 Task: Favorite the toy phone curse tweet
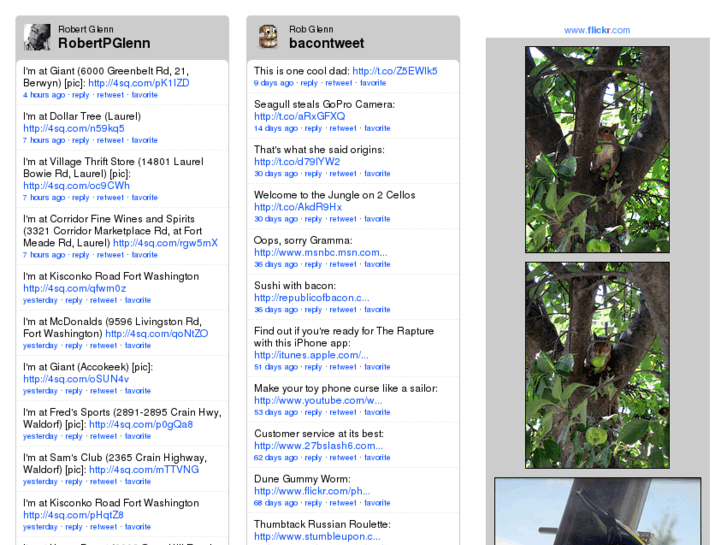[377, 412]
